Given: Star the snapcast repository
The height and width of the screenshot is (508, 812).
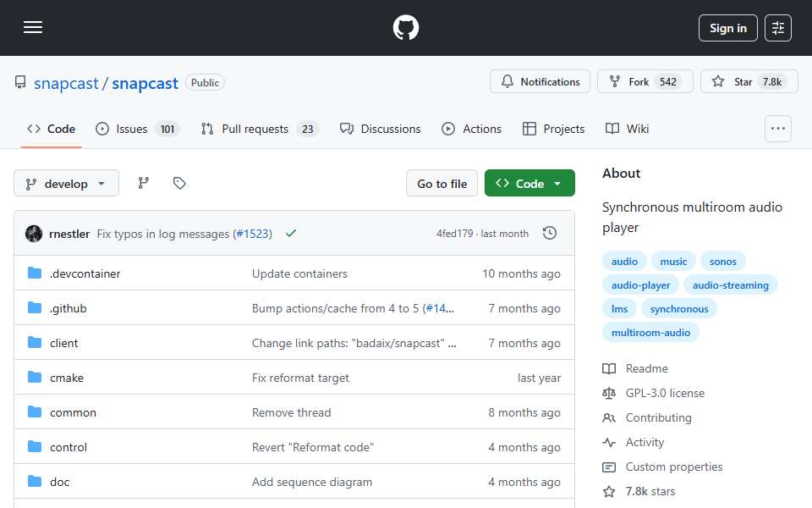Looking at the screenshot, I should pyautogui.click(x=749, y=82).
